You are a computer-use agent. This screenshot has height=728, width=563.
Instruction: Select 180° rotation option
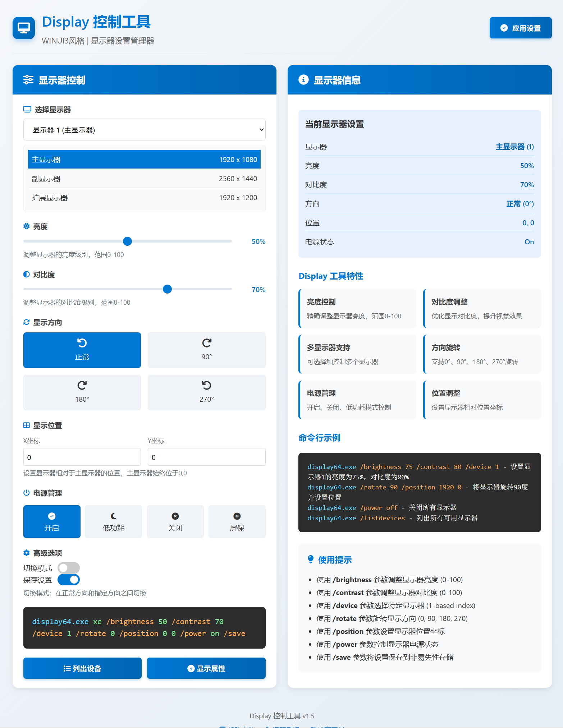click(x=82, y=392)
